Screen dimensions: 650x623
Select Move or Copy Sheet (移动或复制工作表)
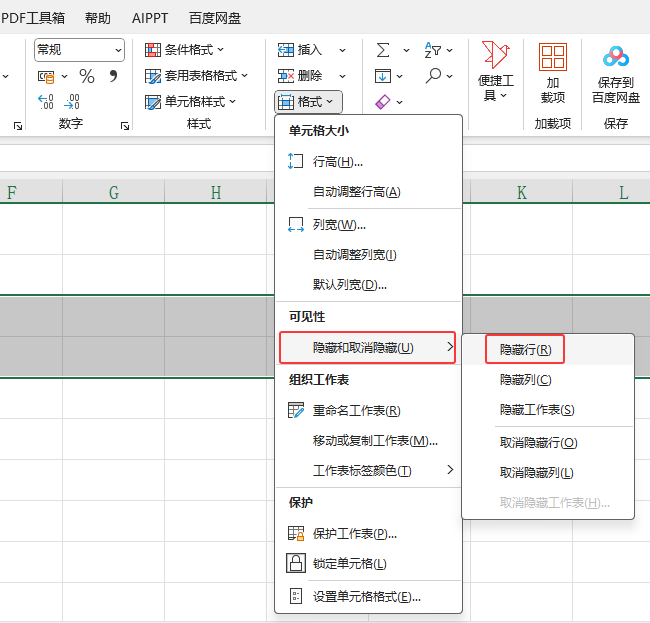[368, 441]
